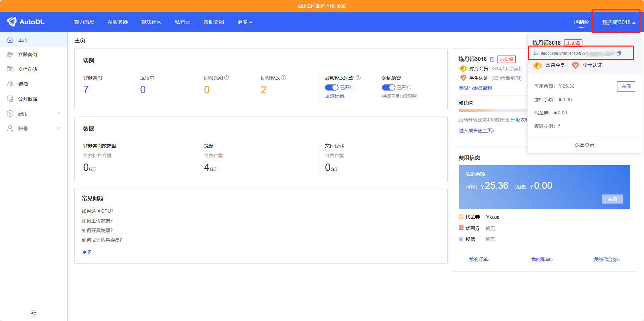This screenshot has width=644, height=321.
Task: Click 充值 button in account dropdown
Action: [626, 86]
